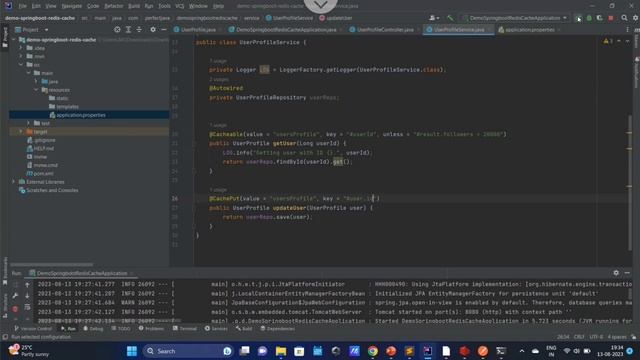Open editor tabs overflow menu
The height and width of the screenshot is (360, 640).
[627, 30]
